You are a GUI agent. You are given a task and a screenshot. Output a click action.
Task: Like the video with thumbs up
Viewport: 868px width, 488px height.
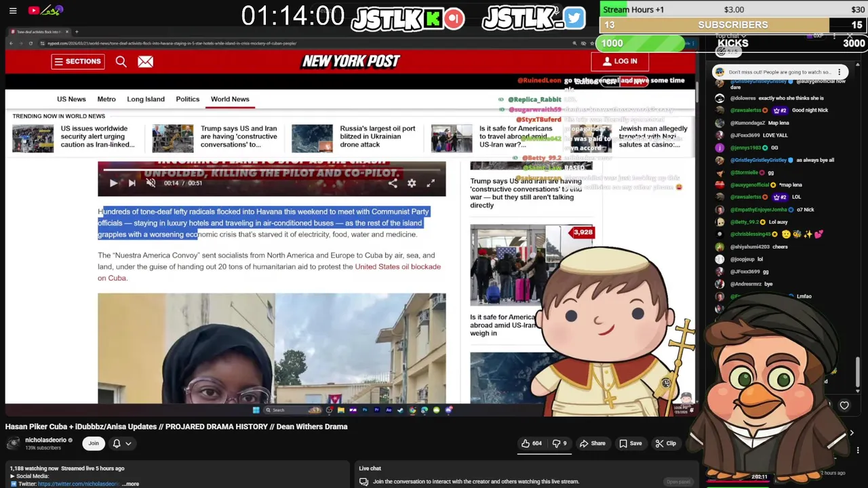coord(531,443)
